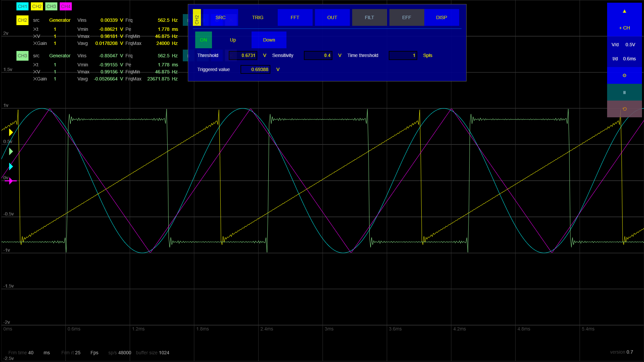Switch to the FFT tab
Image resolution: width=644 pixels, height=362 pixels.
[295, 17]
